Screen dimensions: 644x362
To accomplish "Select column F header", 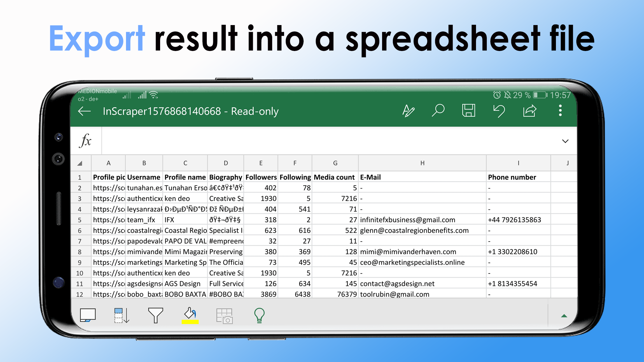I will pos(295,163).
